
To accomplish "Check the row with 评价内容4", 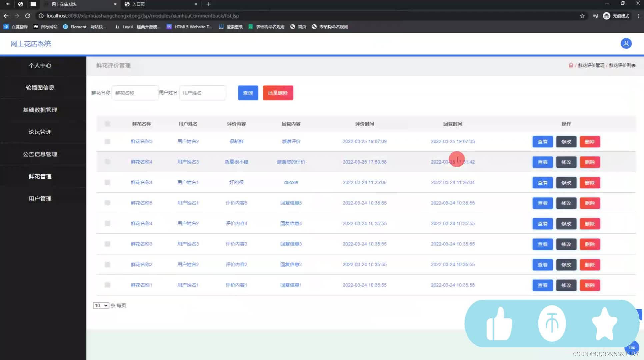I will pos(107,223).
